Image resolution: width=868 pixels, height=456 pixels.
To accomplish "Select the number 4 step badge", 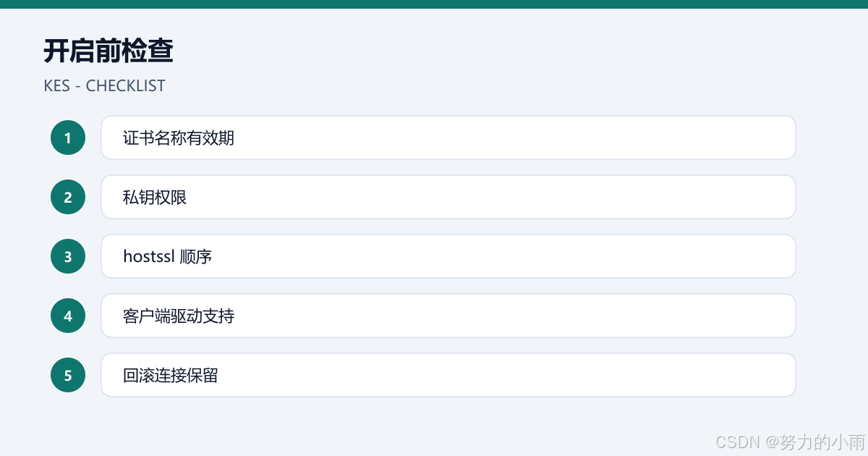I will point(68,316).
